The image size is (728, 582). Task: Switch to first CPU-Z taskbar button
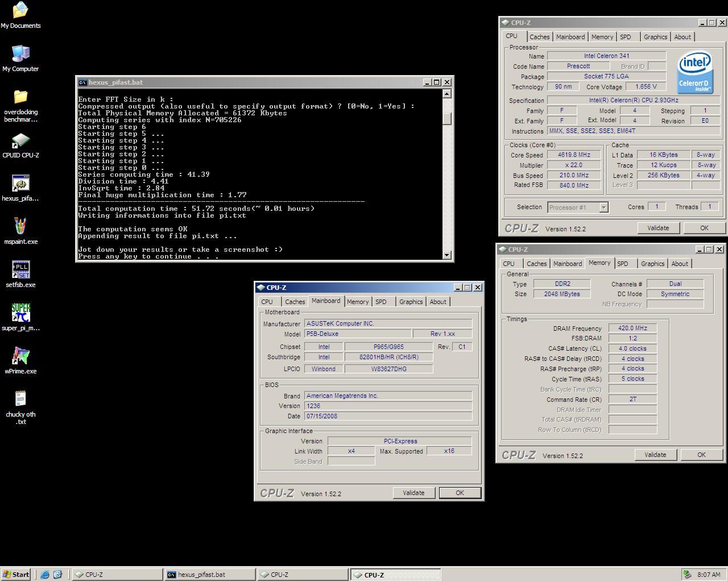(x=117, y=575)
